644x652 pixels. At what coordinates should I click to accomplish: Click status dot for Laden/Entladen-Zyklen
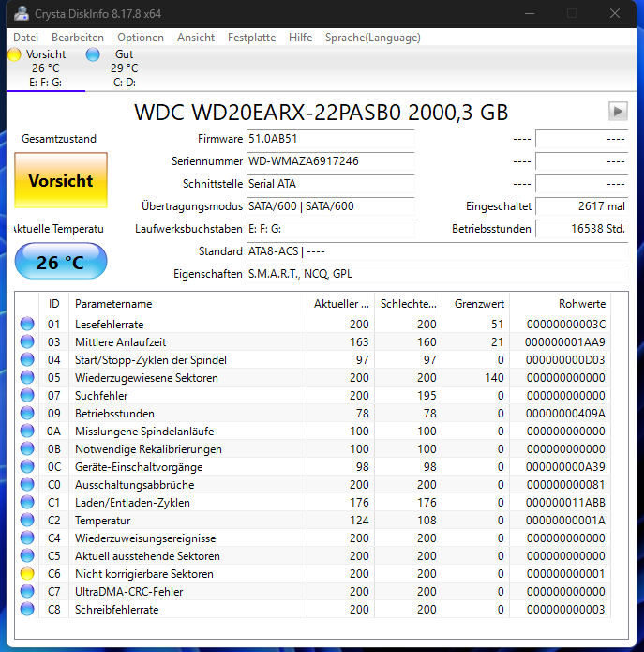coord(27,502)
